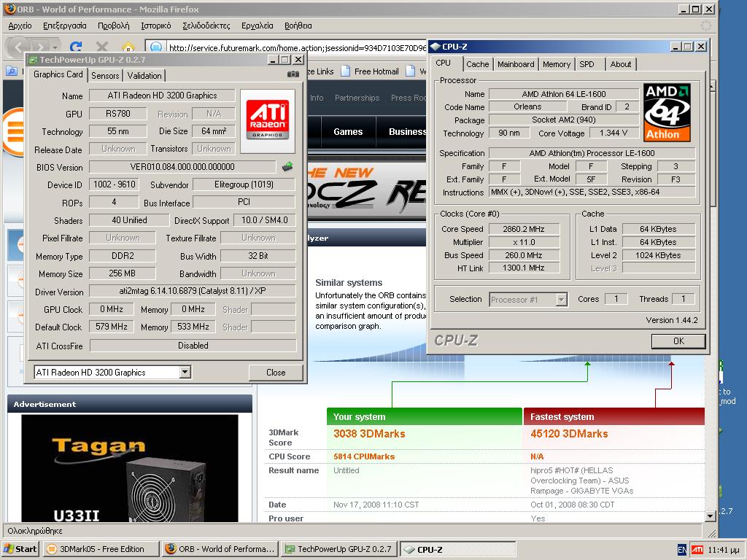Click Firefox back arrow button

tap(19, 47)
